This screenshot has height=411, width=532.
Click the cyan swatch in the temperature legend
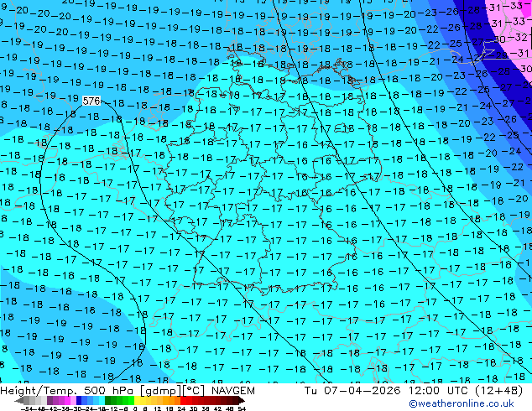pyautogui.click(x=102, y=400)
